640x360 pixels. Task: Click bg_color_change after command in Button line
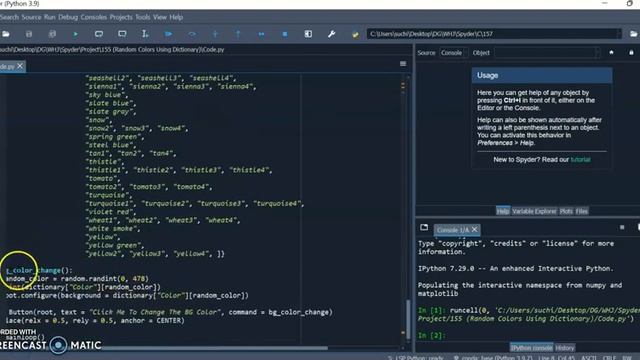tap(299, 312)
